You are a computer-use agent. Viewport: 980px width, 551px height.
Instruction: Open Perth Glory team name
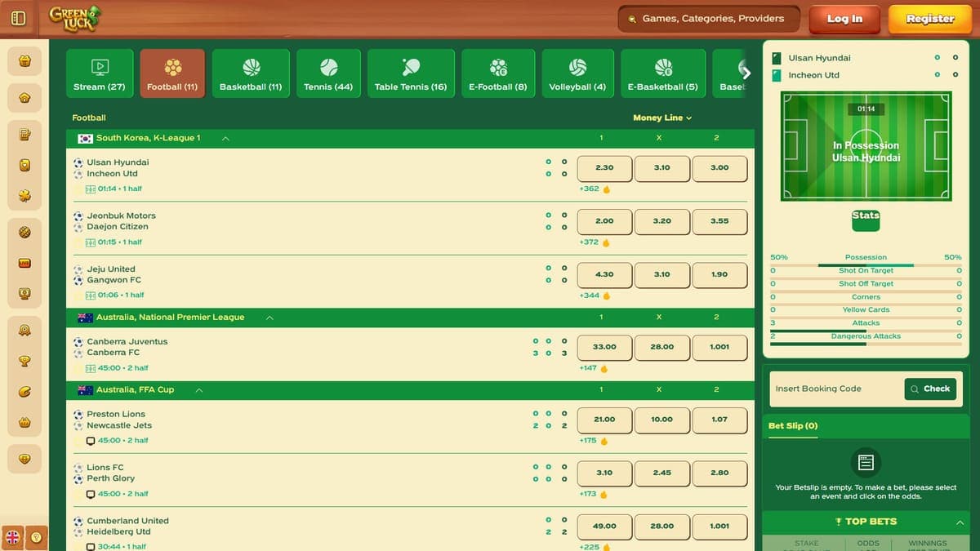pos(111,478)
